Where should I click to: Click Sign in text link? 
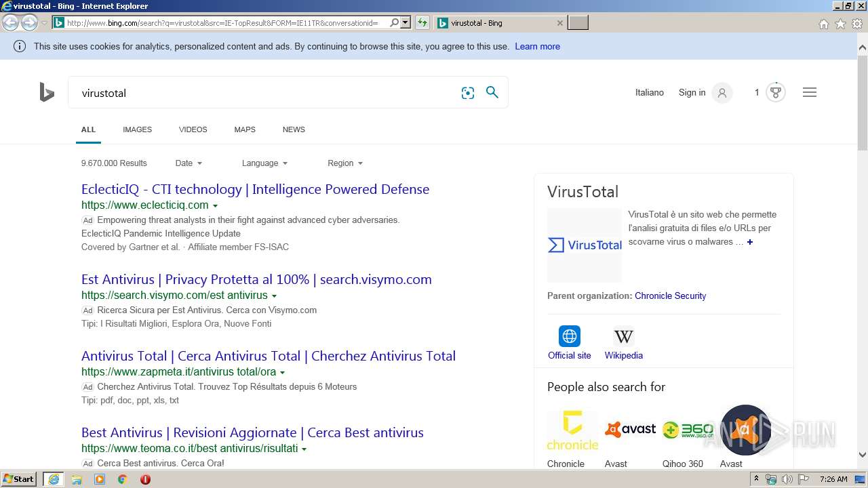tap(692, 92)
